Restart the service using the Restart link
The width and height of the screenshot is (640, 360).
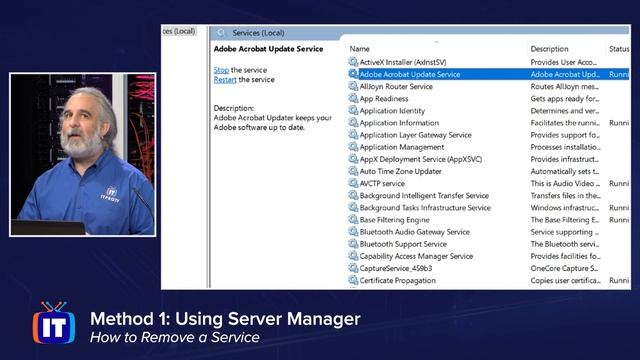pos(225,80)
